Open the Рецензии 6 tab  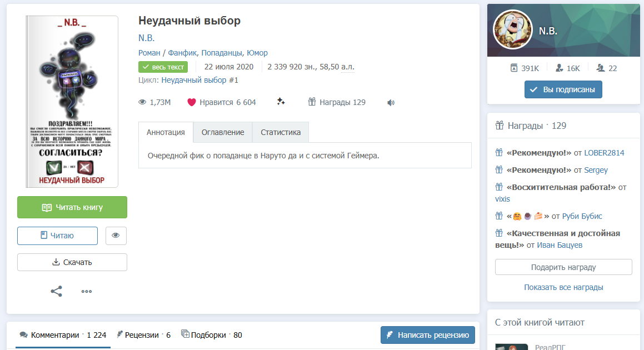click(x=143, y=335)
